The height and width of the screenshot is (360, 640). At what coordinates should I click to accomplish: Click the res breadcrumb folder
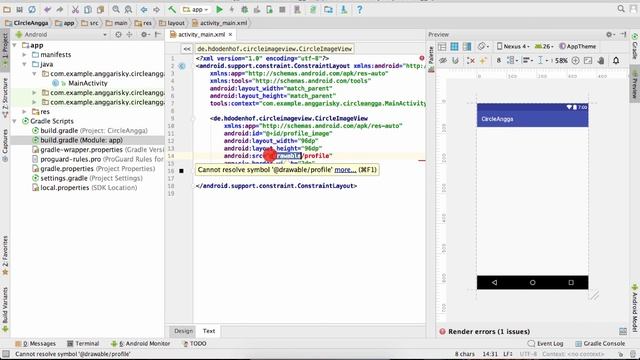tap(143, 23)
